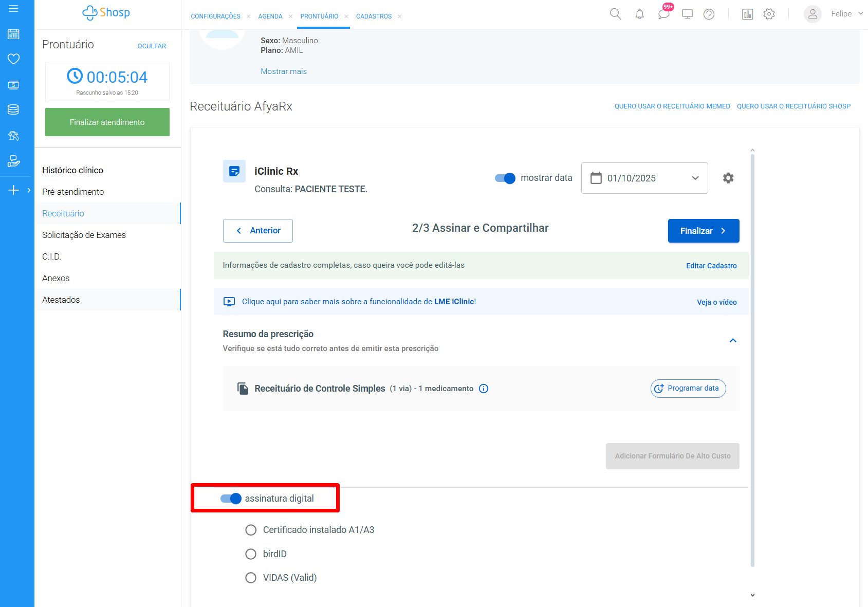The image size is (868, 607).
Task: Click the prescription settings gear icon
Action: click(728, 178)
